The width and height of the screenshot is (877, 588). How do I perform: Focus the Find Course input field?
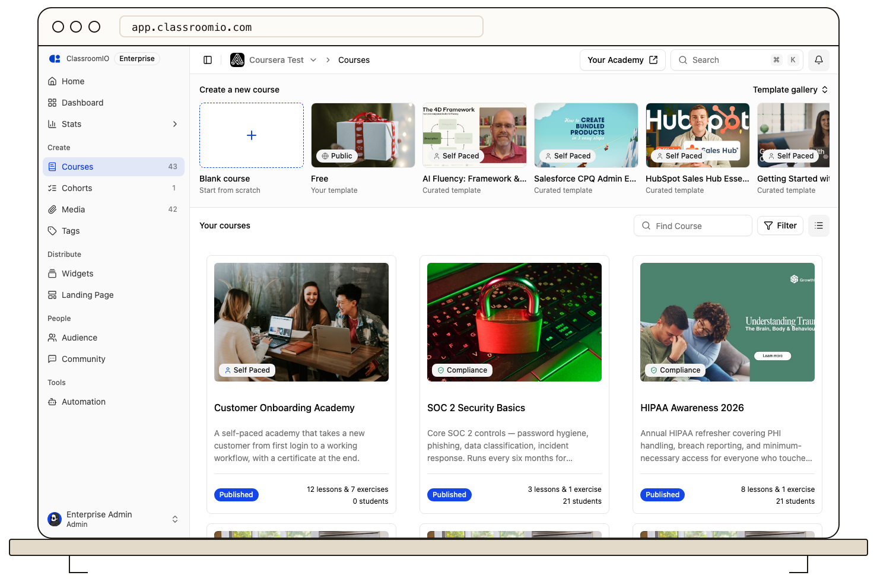693,225
